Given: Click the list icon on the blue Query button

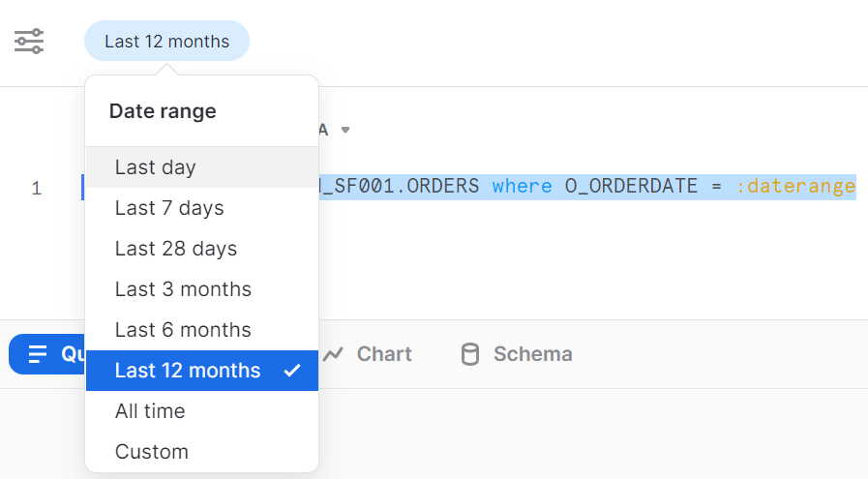Looking at the screenshot, I should (x=38, y=354).
